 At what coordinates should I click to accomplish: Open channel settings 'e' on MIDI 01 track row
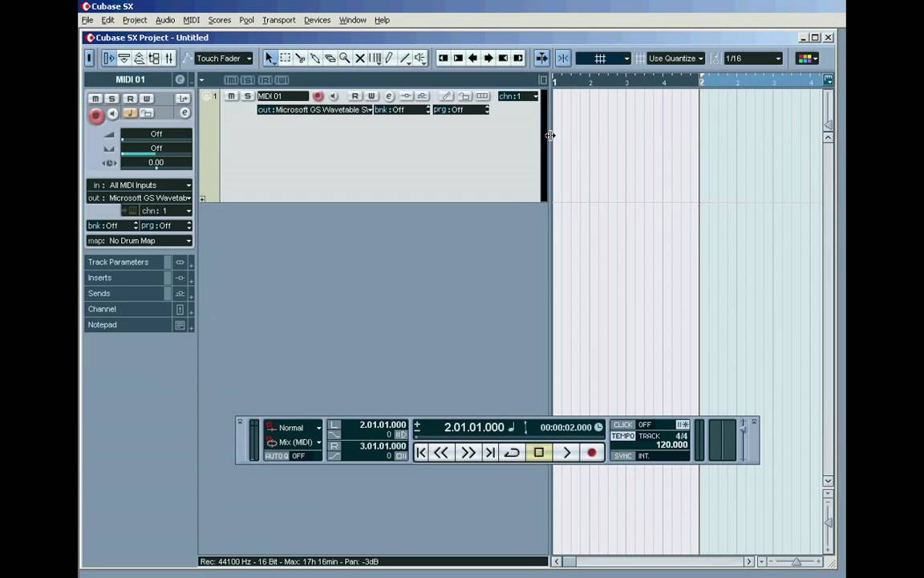pyautogui.click(x=389, y=96)
